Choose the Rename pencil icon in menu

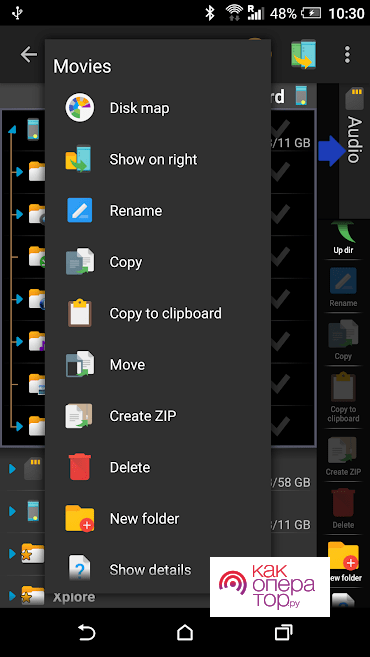(x=80, y=210)
